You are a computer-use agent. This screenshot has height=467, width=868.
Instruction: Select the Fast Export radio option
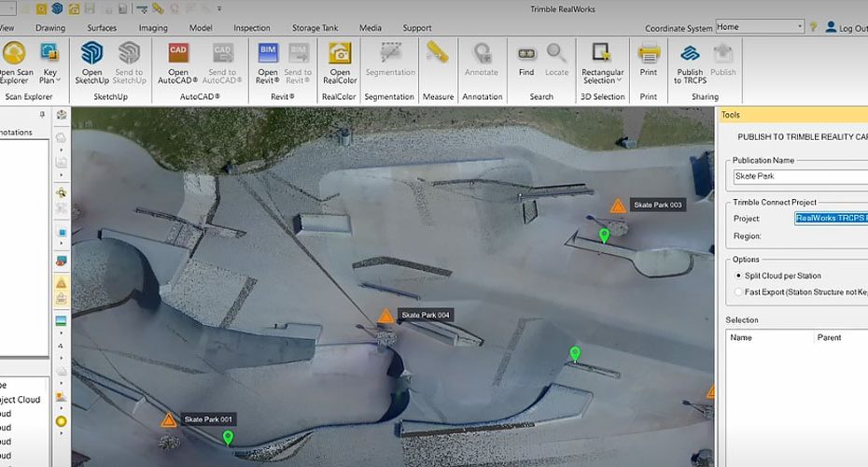[x=738, y=291]
